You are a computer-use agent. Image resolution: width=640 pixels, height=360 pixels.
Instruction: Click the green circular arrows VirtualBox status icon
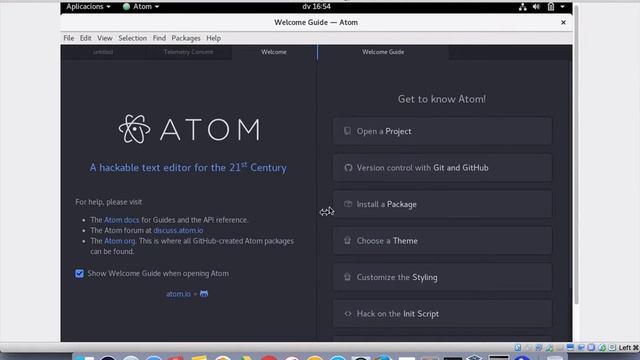click(x=602, y=348)
